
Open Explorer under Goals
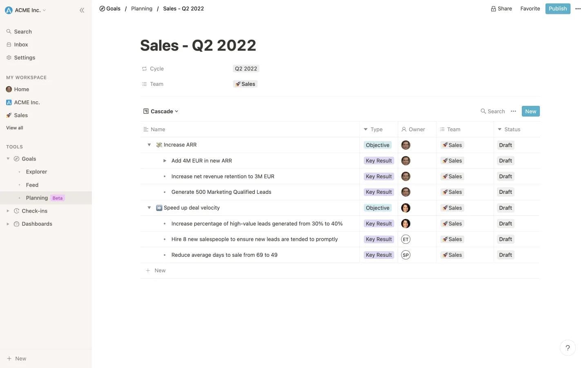pyautogui.click(x=36, y=171)
